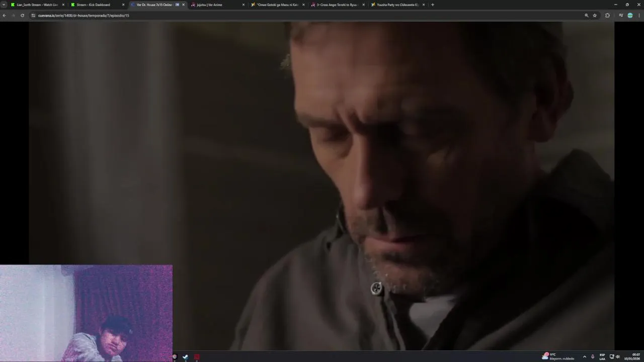
Task: Focus the cuevana.is address bar URL
Action: [x=84, y=16]
